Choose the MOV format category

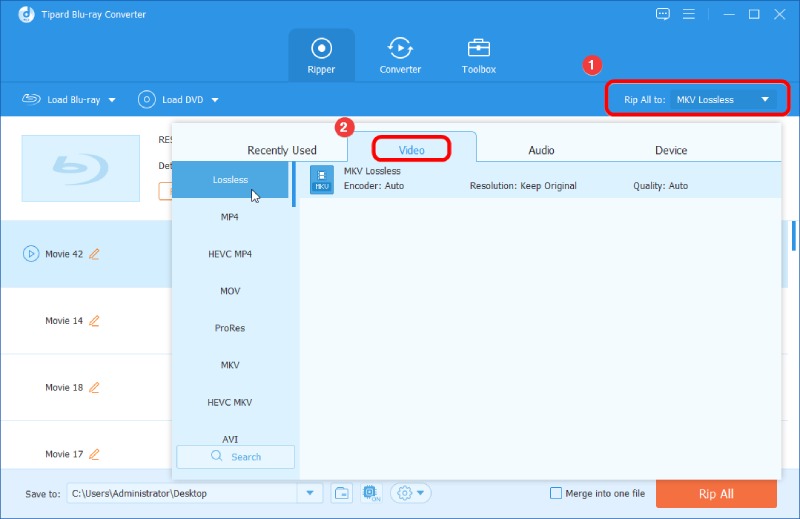tap(230, 291)
